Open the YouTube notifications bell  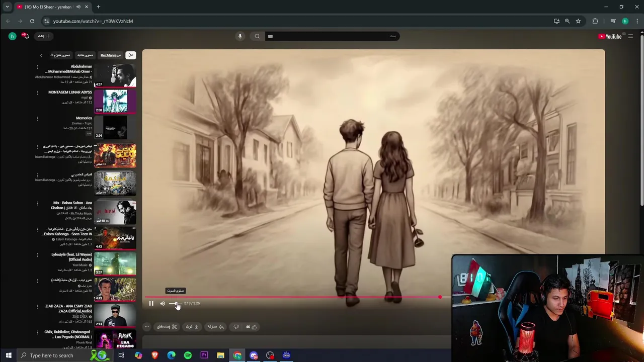(x=25, y=36)
